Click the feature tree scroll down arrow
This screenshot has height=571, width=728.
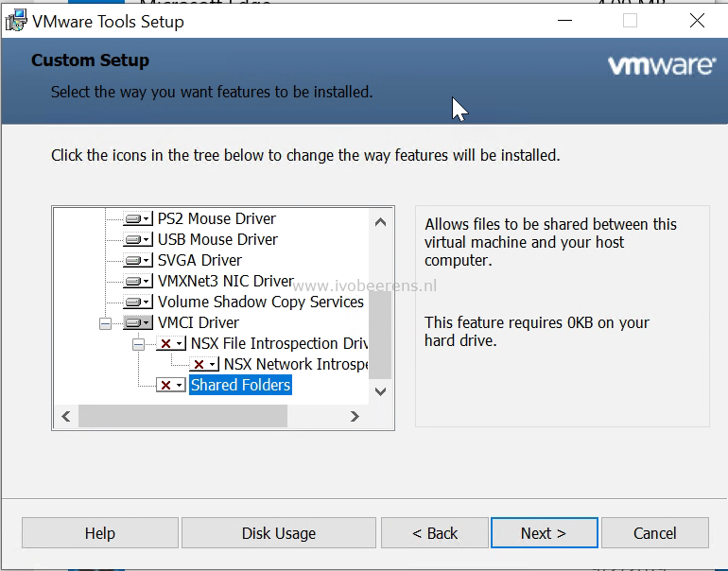(x=380, y=391)
